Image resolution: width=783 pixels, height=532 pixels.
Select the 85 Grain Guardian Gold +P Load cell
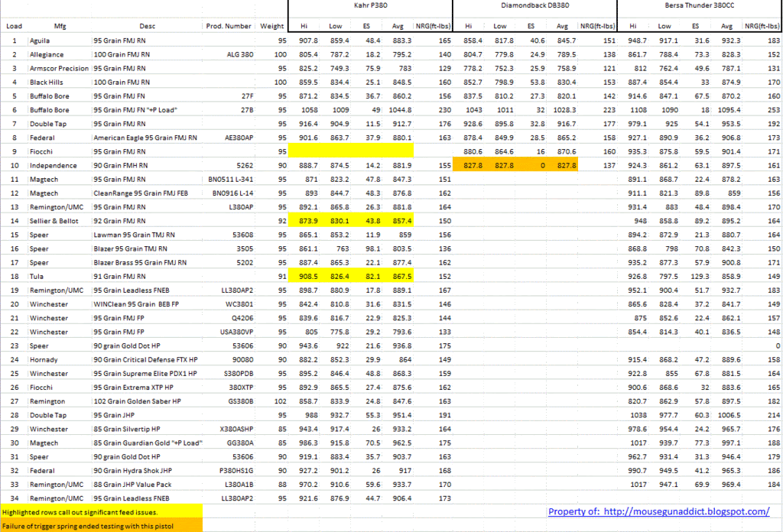tap(148, 443)
